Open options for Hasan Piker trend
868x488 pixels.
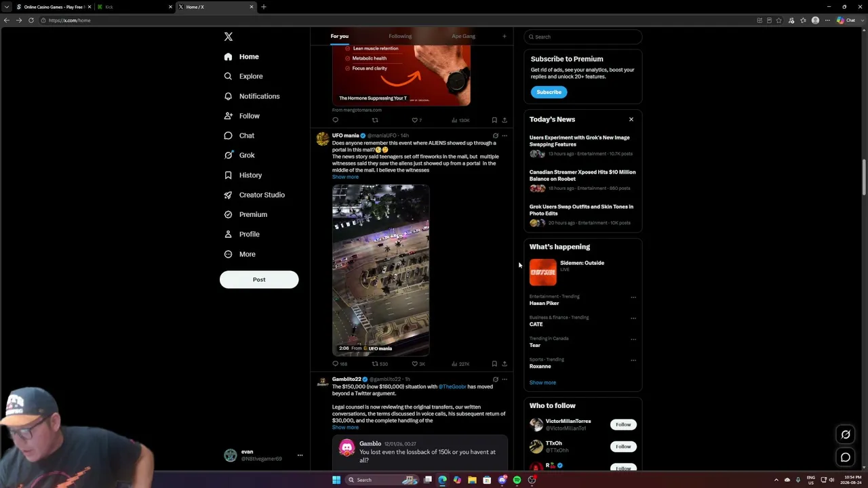(633, 297)
